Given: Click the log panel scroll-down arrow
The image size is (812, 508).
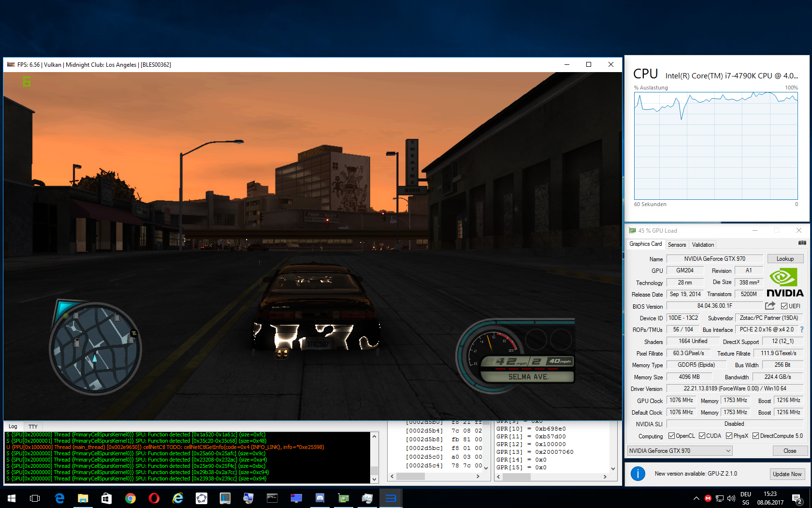Looking at the screenshot, I should (374, 479).
